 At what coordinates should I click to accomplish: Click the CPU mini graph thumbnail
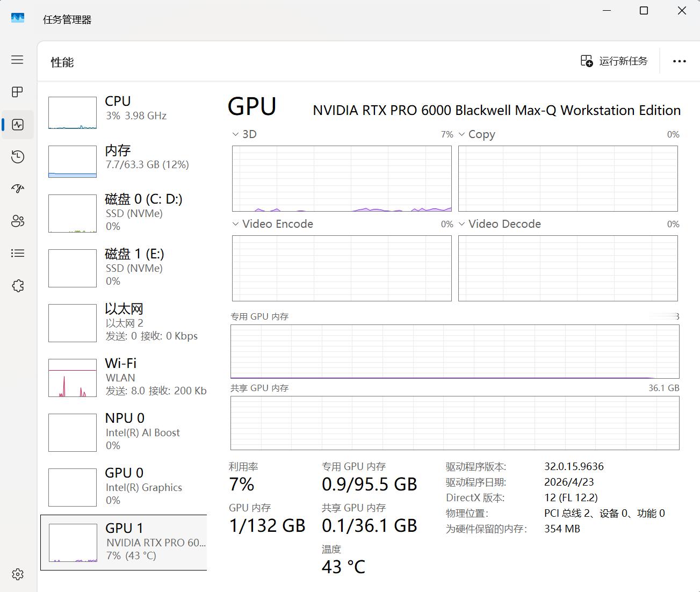click(x=73, y=113)
